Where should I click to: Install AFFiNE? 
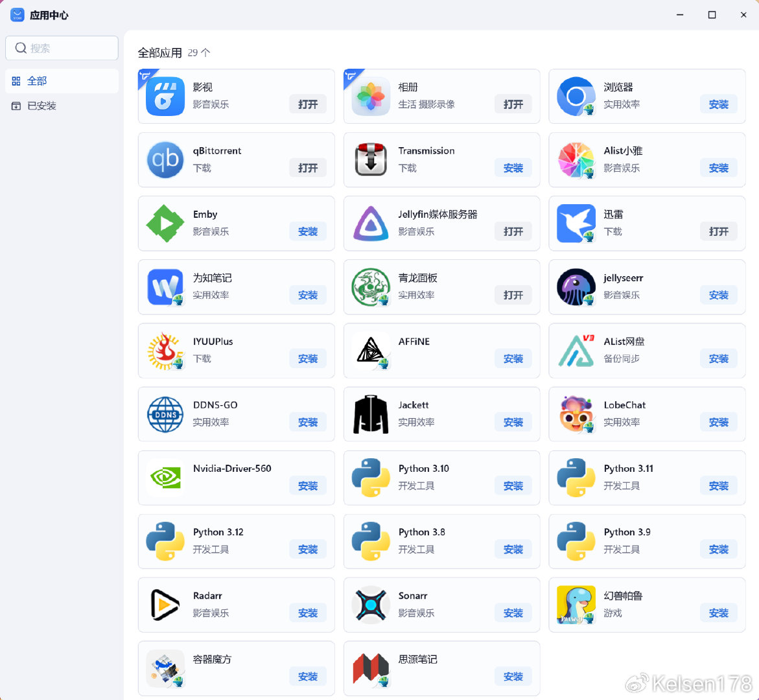513,358
